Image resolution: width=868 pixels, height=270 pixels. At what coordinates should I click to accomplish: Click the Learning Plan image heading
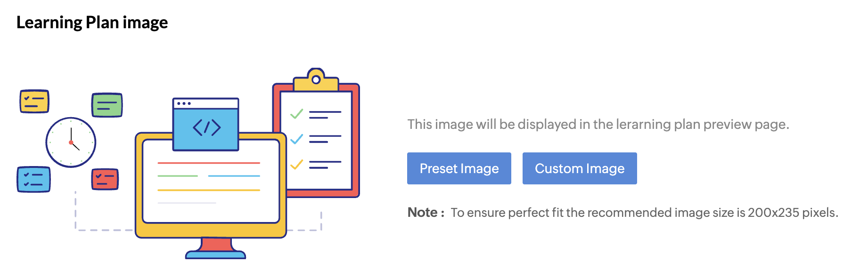92,23
